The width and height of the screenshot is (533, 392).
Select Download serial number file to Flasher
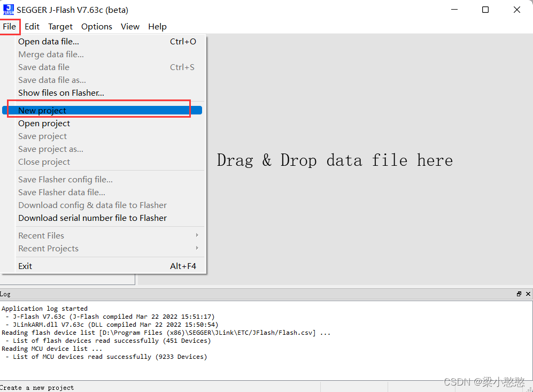pos(102,218)
